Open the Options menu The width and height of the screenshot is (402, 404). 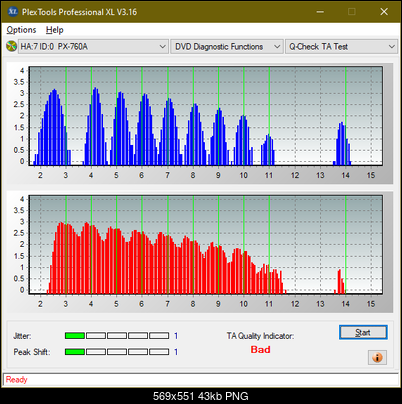[21, 30]
